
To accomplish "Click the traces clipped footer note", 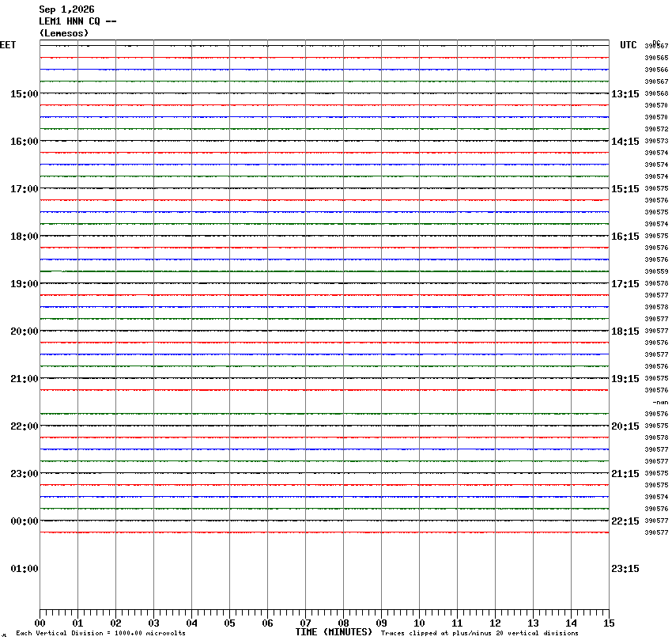I will point(480,633).
